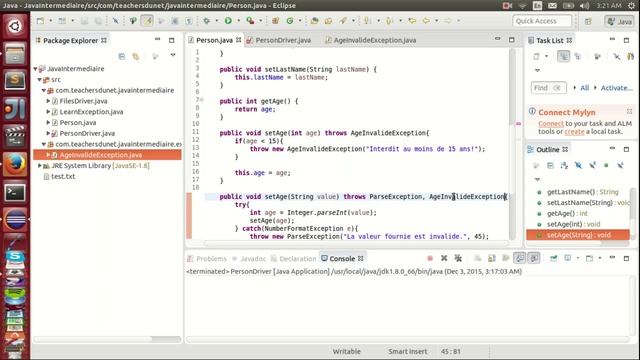Select getAge() : int in Outline
The height and width of the screenshot is (360, 640).
(x=567, y=213)
